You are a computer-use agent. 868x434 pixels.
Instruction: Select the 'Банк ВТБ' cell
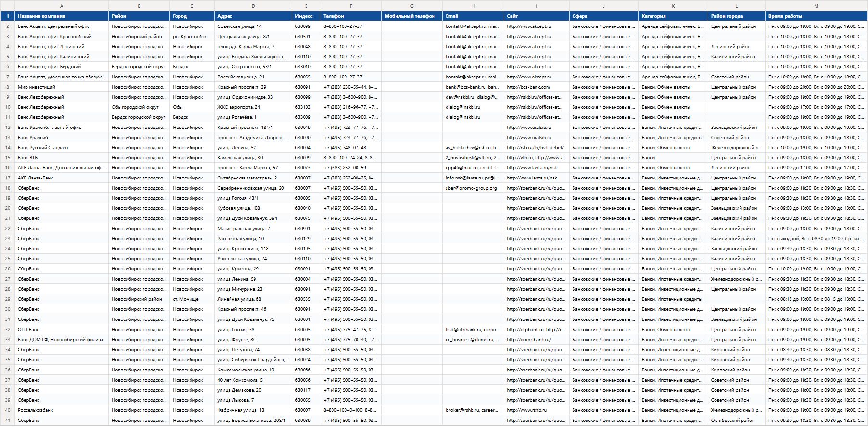(x=62, y=158)
